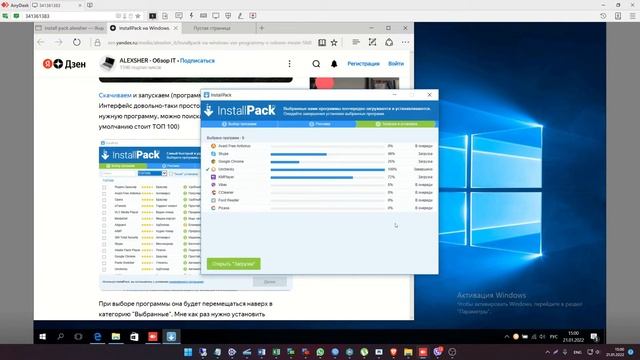Click the Edge address bar URL

[x=209, y=42]
